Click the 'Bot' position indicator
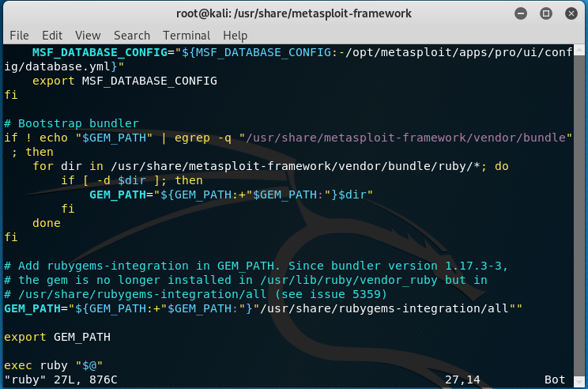The image size is (588, 389). (555, 380)
